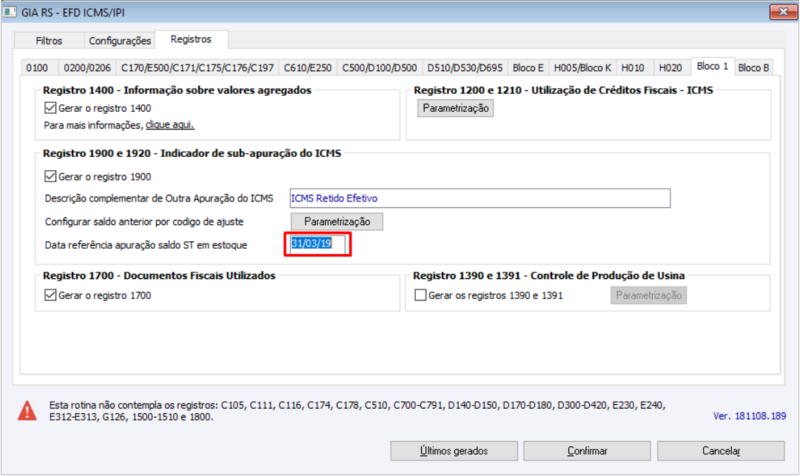Screen dimensions: 800x476
Task: Switch to the C500/D100/D500 tab
Action: pos(380,68)
